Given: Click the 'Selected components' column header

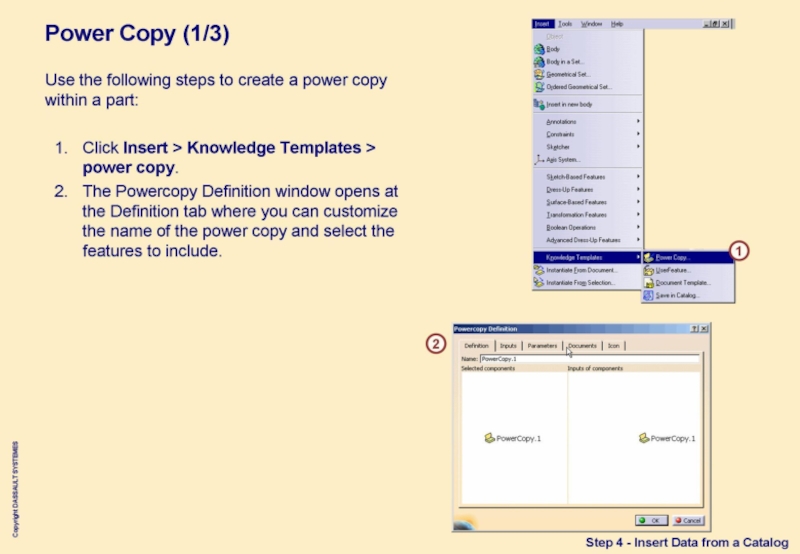Looking at the screenshot, I should tap(488, 368).
